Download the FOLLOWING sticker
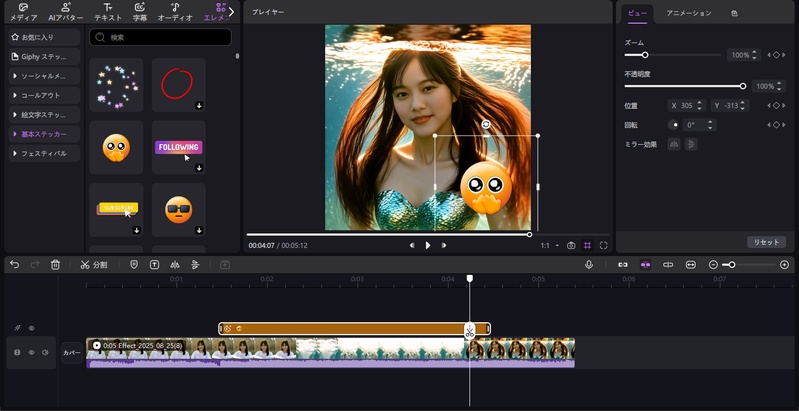The height and width of the screenshot is (411, 799). pyautogui.click(x=199, y=168)
